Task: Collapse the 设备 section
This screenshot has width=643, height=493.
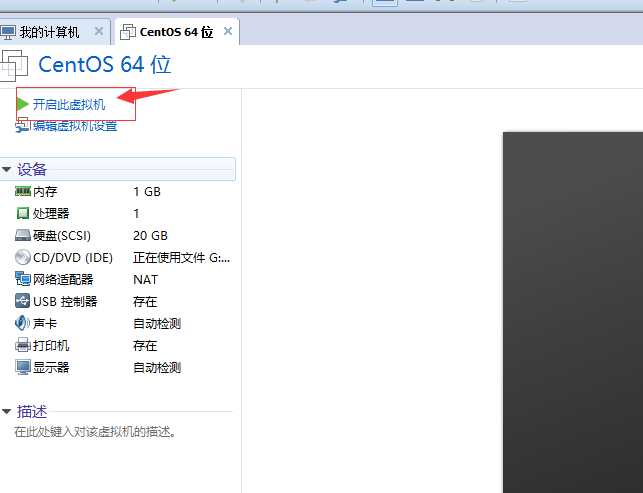Action: click(7, 169)
